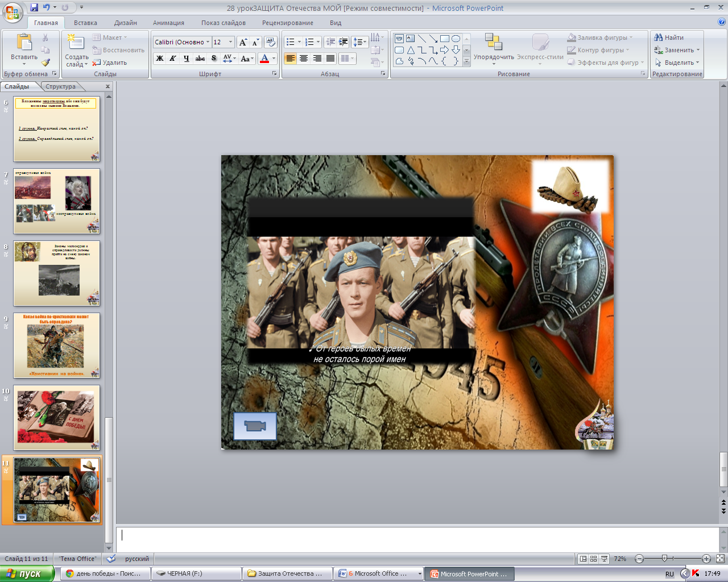
Task: Click in the slide notes field
Action: pos(418,539)
